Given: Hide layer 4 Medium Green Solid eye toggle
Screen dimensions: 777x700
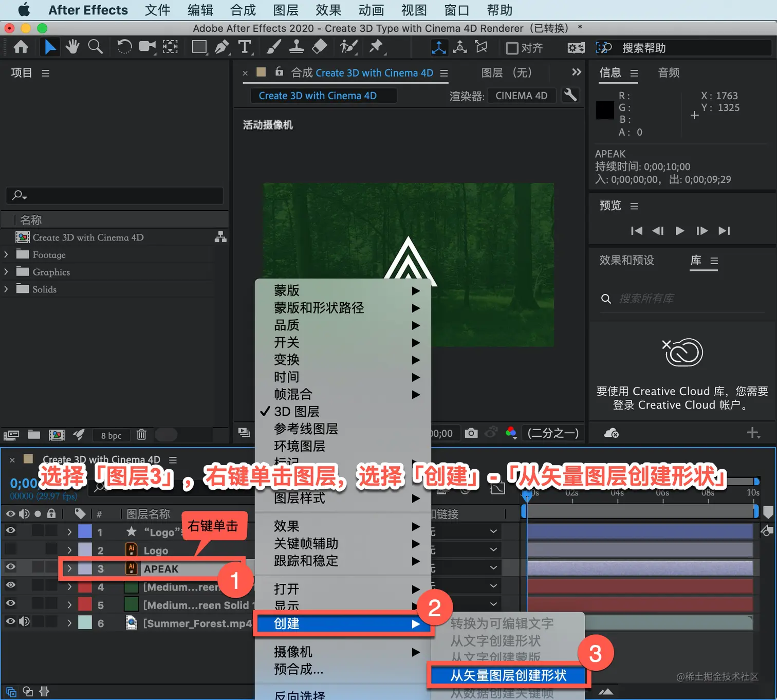Looking at the screenshot, I should 10,585.
